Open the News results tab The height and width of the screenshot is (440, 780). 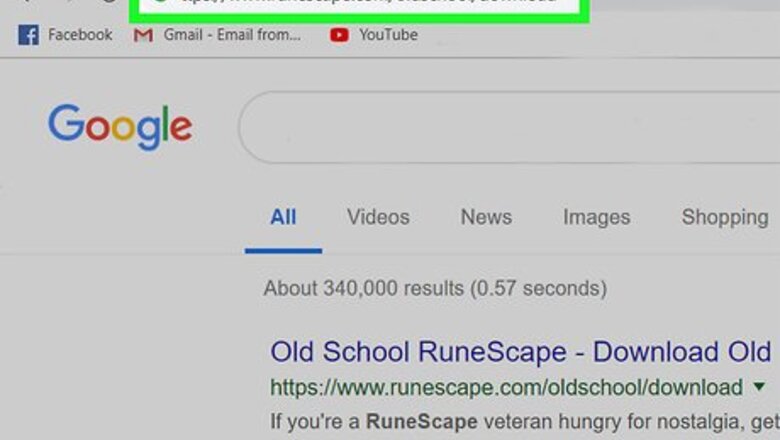486,217
